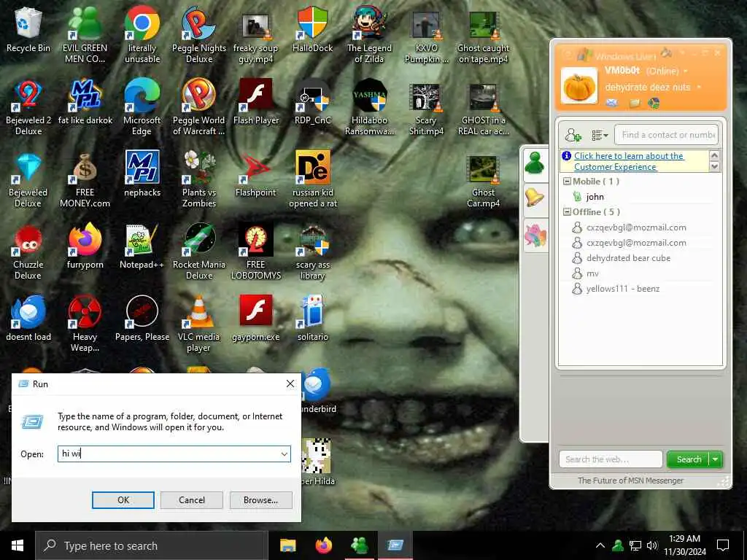This screenshot has height=560, width=747.
Task: Click the e-mail inbox icon in Messenger
Action: pyautogui.click(x=612, y=102)
